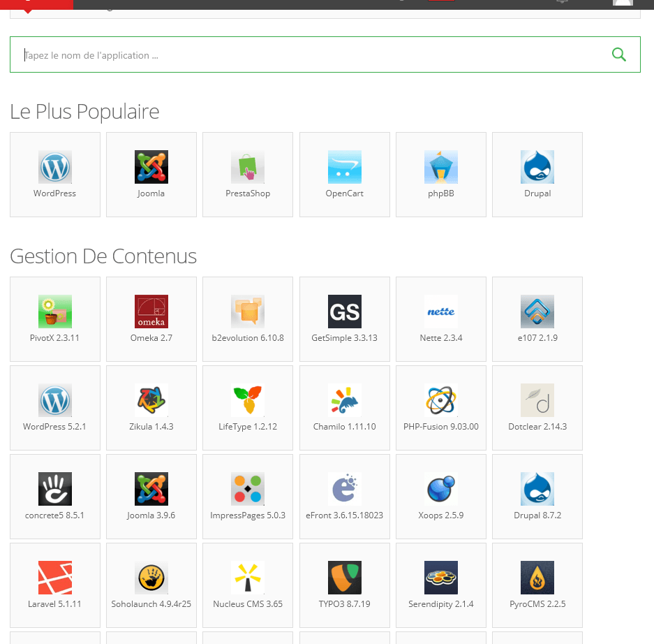Image resolution: width=654 pixels, height=644 pixels.
Task: Open the Chamilo 1.11.10 chameleon icon
Action: click(x=345, y=400)
